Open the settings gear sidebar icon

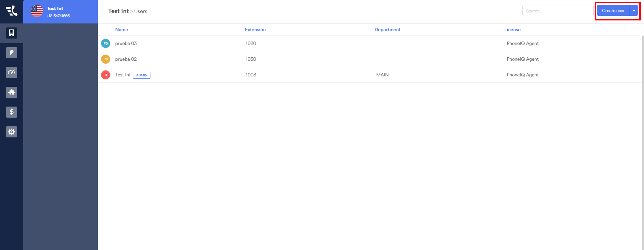pyautogui.click(x=11, y=132)
